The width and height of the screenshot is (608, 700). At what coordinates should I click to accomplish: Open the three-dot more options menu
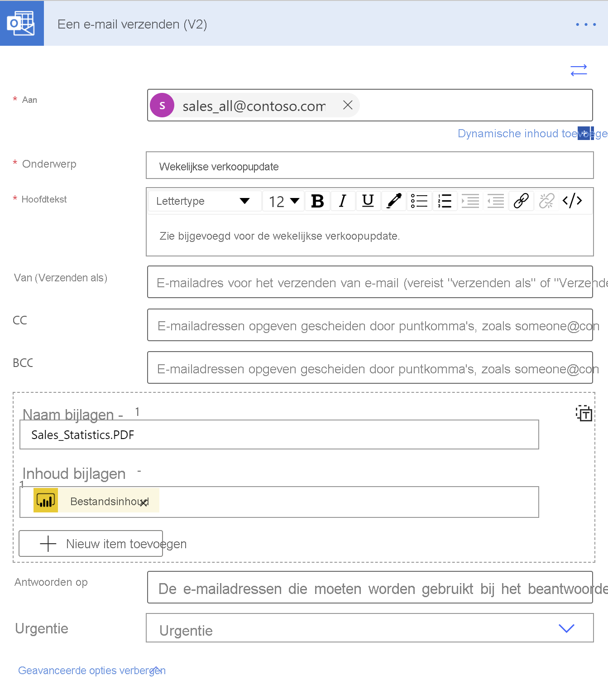(586, 24)
